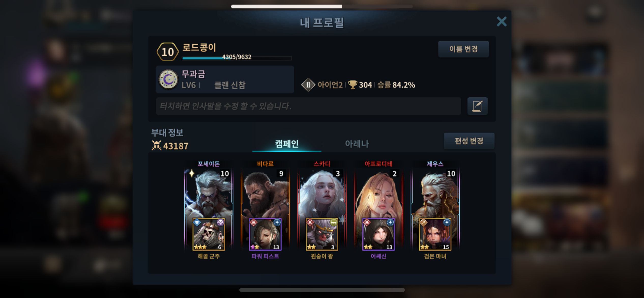Screen dimensions: 644x298
Task: Click the experience progress bar 4305/9632
Action: (237, 58)
